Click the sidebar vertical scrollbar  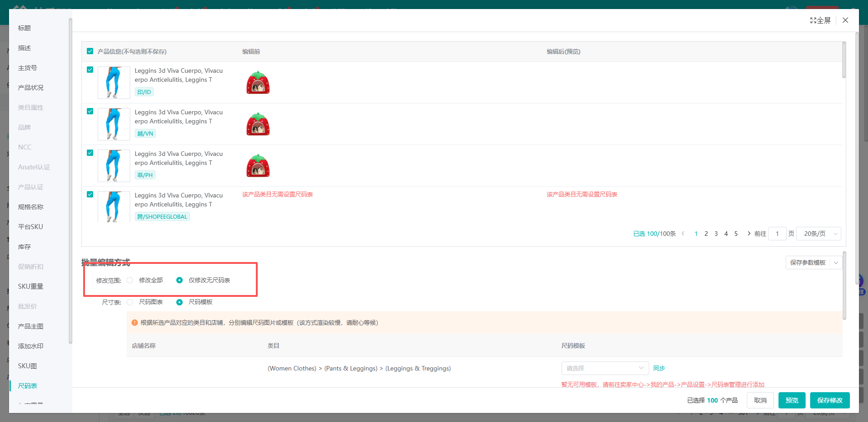pos(71,181)
